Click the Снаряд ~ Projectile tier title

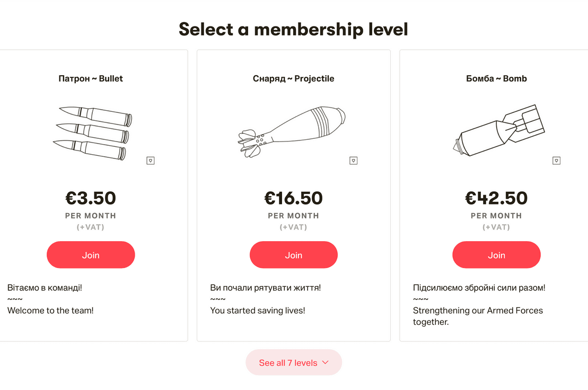tap(294, 78)
